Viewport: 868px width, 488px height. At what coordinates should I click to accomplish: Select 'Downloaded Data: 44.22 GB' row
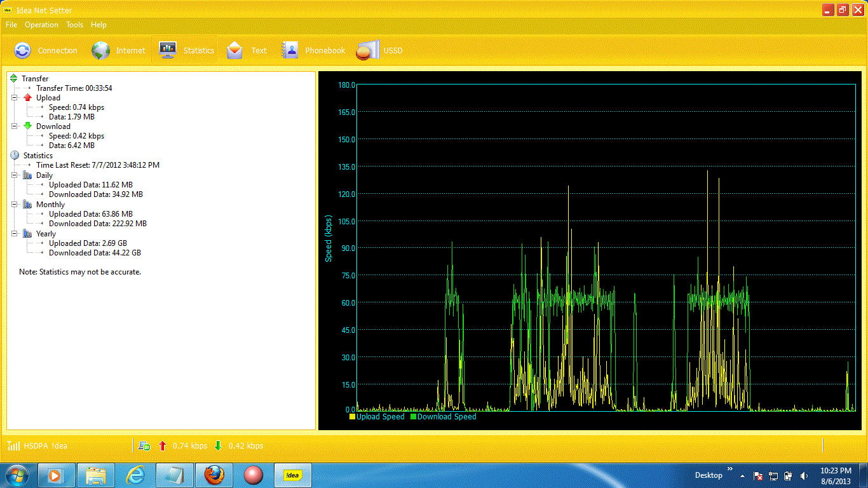coord(95,253)
